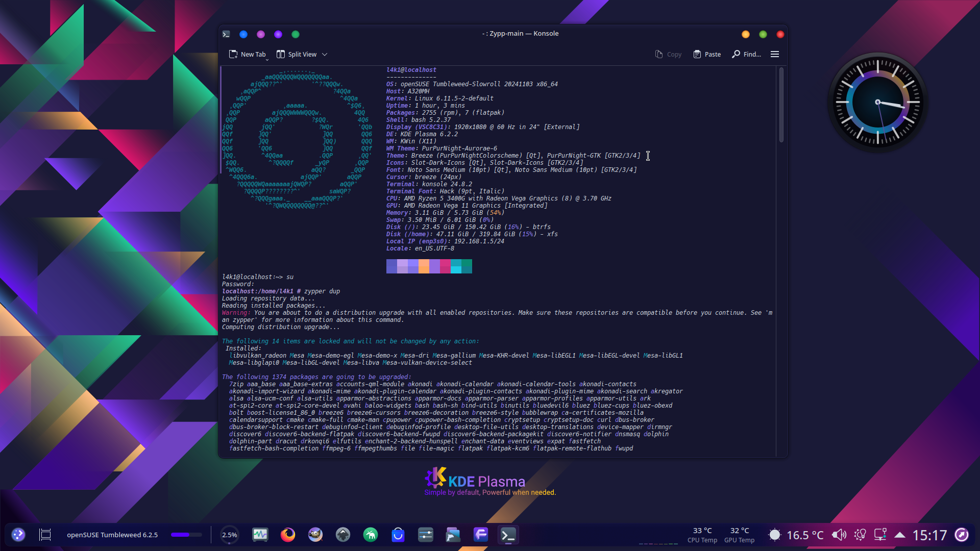This screenshot has width=980, height=551.
Task: Paste clipboard using the Paste button
Action: pos(707,54)
